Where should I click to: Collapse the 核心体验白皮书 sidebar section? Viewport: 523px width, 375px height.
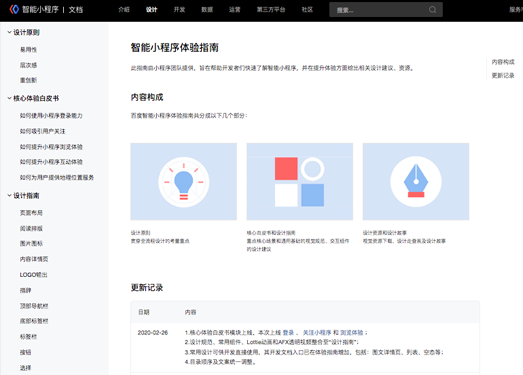point(33,98)
